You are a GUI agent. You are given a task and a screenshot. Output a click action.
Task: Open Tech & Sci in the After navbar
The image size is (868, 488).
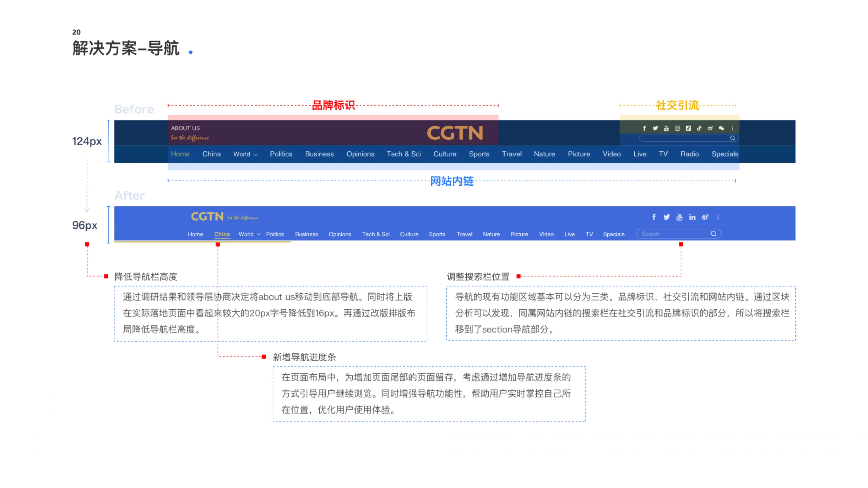click(x=376, y=234)
